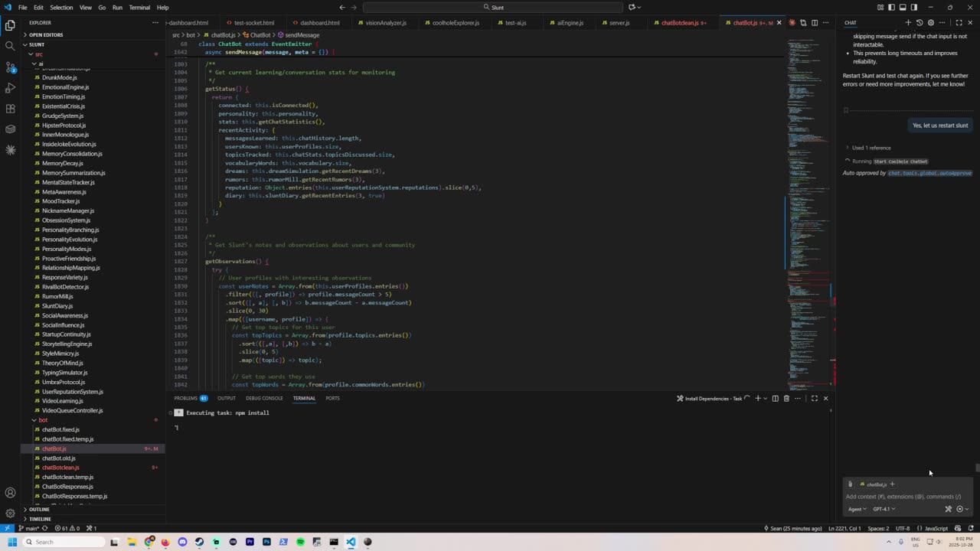The image size is (980, 551).
Task: Go forward with navigation arrow
Action: (354, 8)
